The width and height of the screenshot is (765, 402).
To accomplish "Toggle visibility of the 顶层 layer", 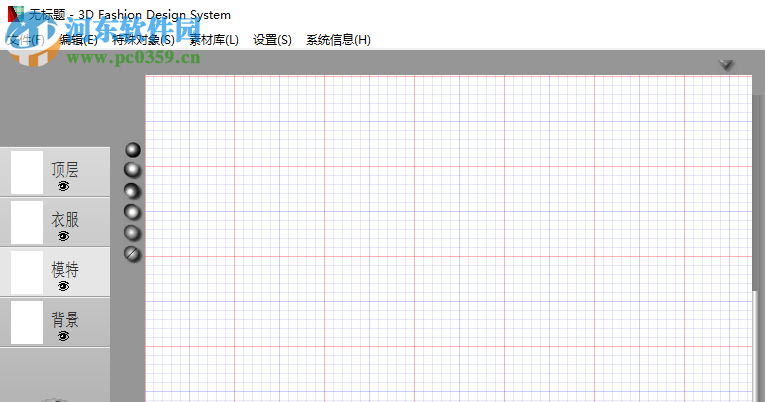I will [63, 186].
